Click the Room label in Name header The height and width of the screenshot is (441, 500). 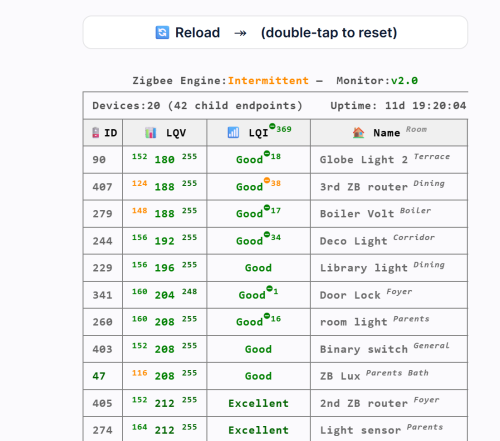(416, 129)
